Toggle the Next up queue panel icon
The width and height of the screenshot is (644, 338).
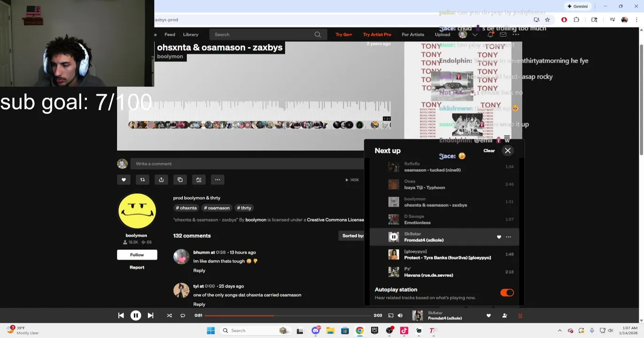click(520, 316)
